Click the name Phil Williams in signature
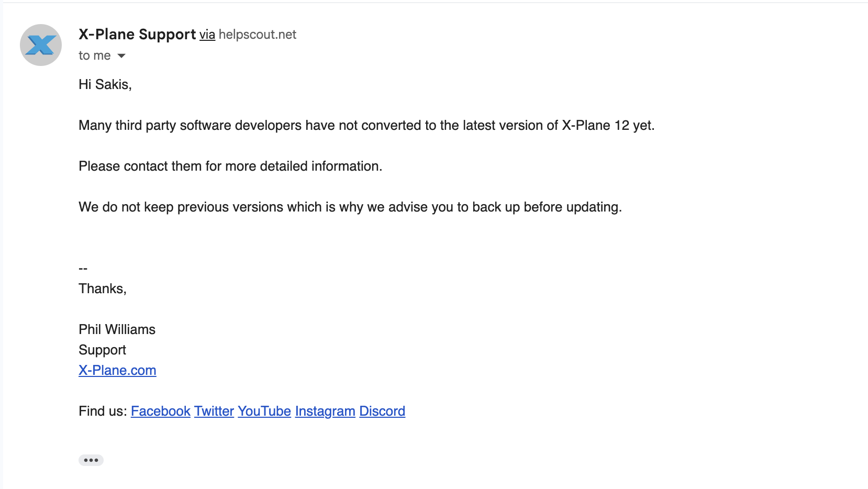The width and height of the screenshot is (868, 489). point(117,329)
